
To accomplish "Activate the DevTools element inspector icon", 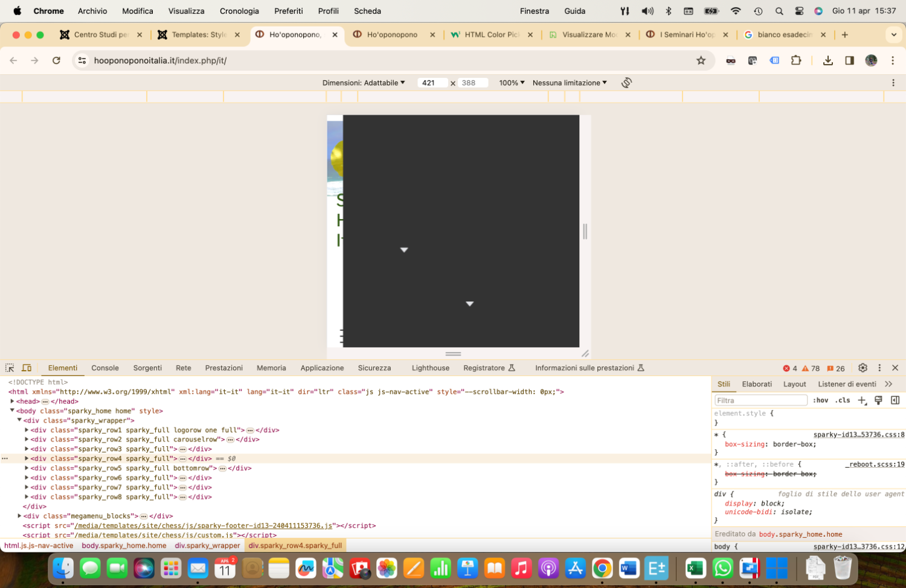I will pos(10,368).
